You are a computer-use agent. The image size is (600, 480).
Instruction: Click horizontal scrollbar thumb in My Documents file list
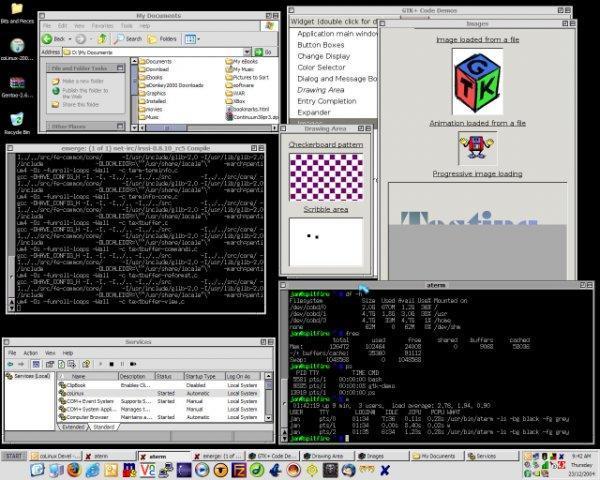(166, 128)
